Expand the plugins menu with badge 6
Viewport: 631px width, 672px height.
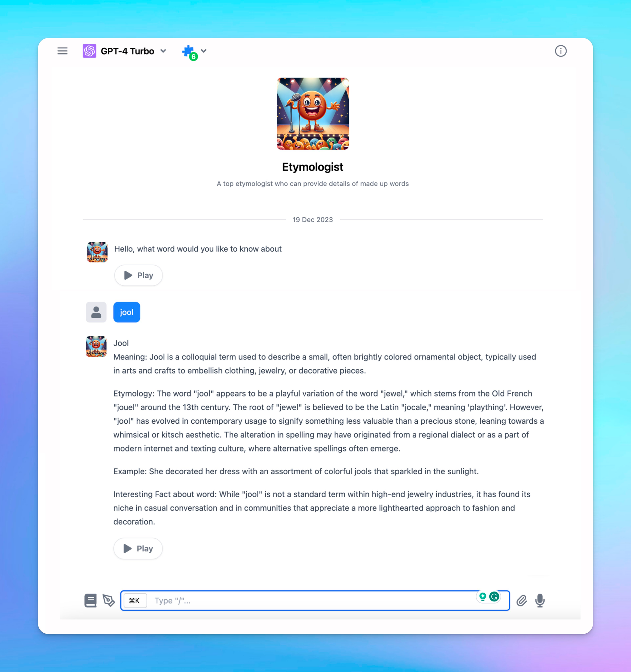pos(203,51)
